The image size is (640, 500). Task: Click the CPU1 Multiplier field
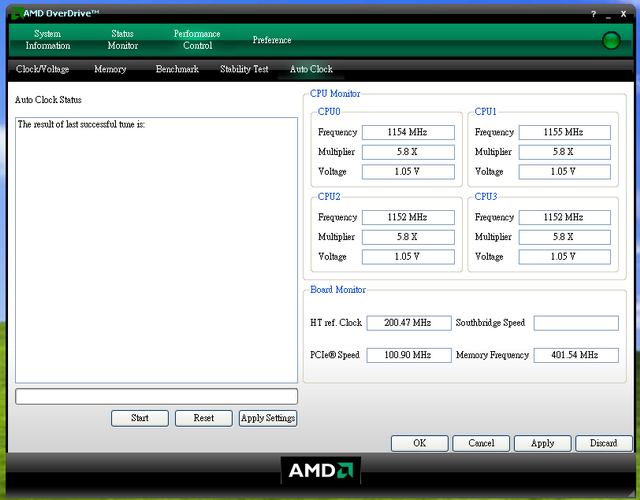[564, 152]
